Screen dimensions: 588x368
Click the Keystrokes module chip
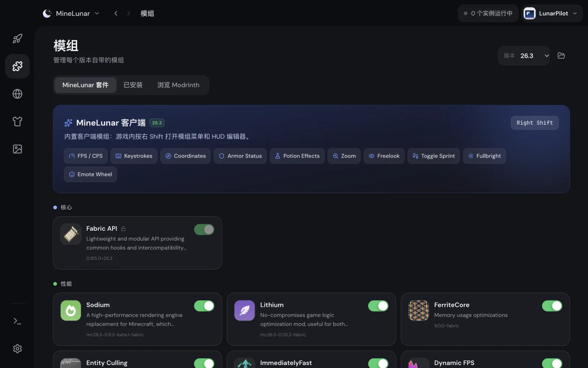coord(134,156)
